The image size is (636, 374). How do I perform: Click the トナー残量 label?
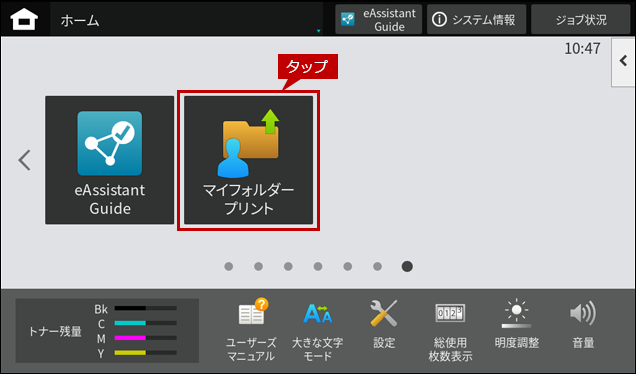55,331
